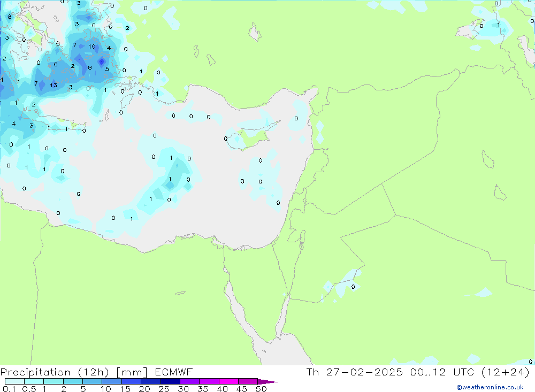This screenshot has width=535, height=392.
Task: Select the '(12+24)' forecast offset text
Action: click(x=506, y=372)
